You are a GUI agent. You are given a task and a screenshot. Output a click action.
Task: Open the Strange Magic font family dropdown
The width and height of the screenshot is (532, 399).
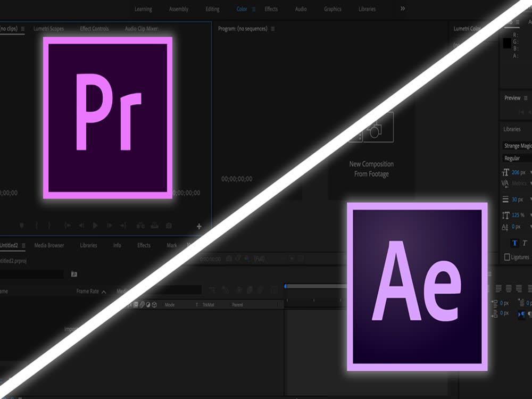517,146
